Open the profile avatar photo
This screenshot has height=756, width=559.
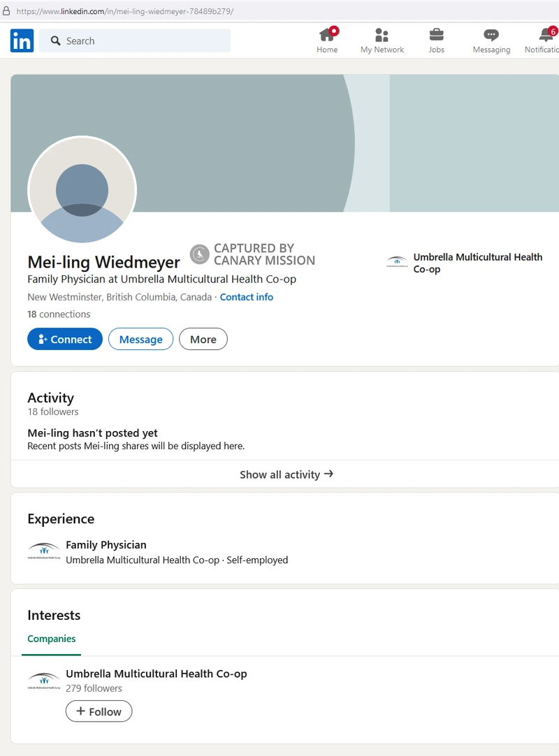(82, 190)
